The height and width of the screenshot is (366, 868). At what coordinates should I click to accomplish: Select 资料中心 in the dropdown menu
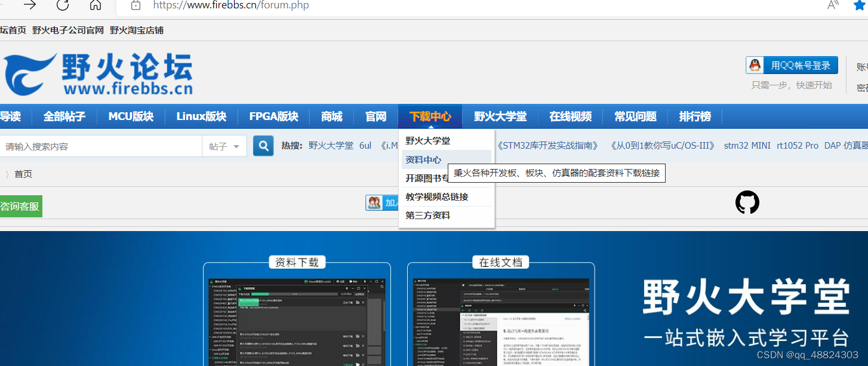click(447, 159)
